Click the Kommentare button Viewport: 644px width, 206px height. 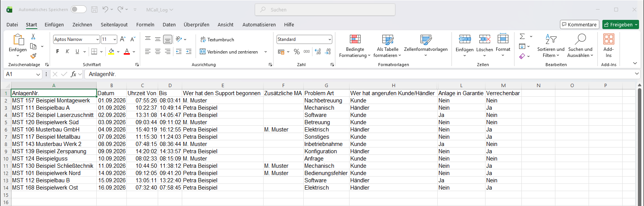(579, 24)
